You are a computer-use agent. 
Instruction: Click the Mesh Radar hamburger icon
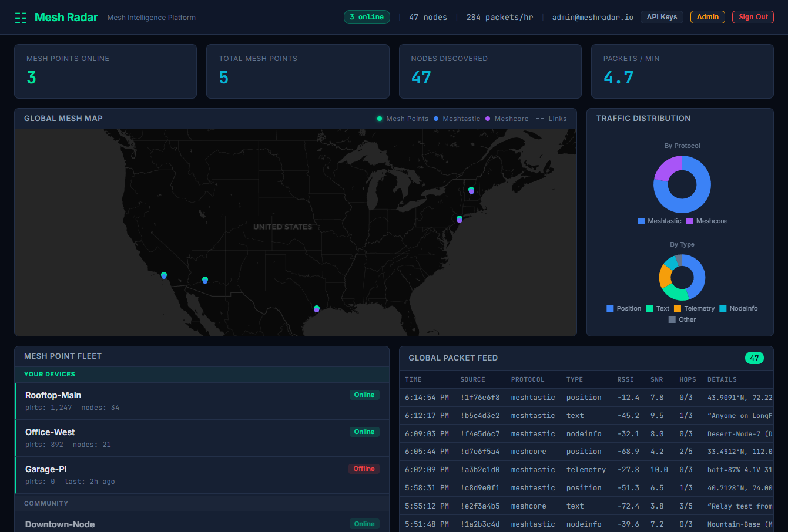pos(21,17)
